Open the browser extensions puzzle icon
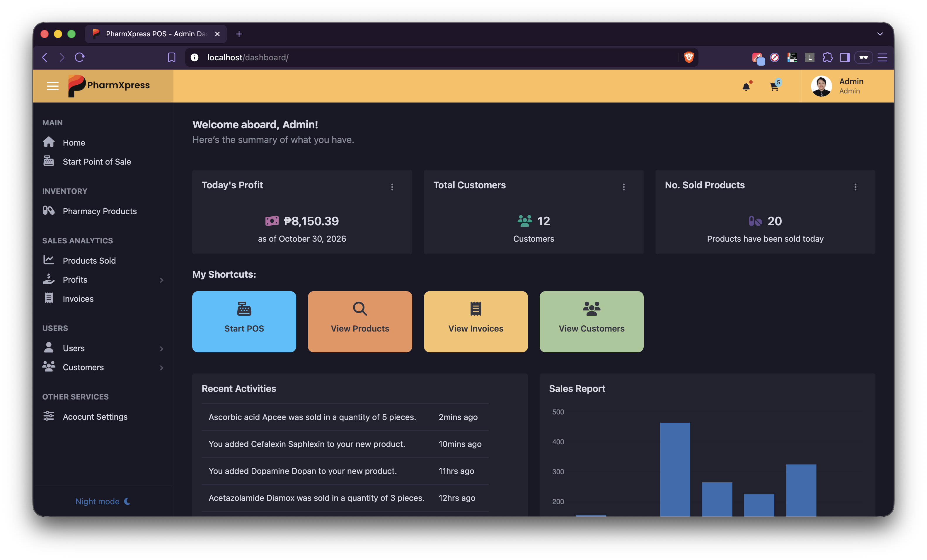Viewport: 927px width, 560px height. point(827,57)
